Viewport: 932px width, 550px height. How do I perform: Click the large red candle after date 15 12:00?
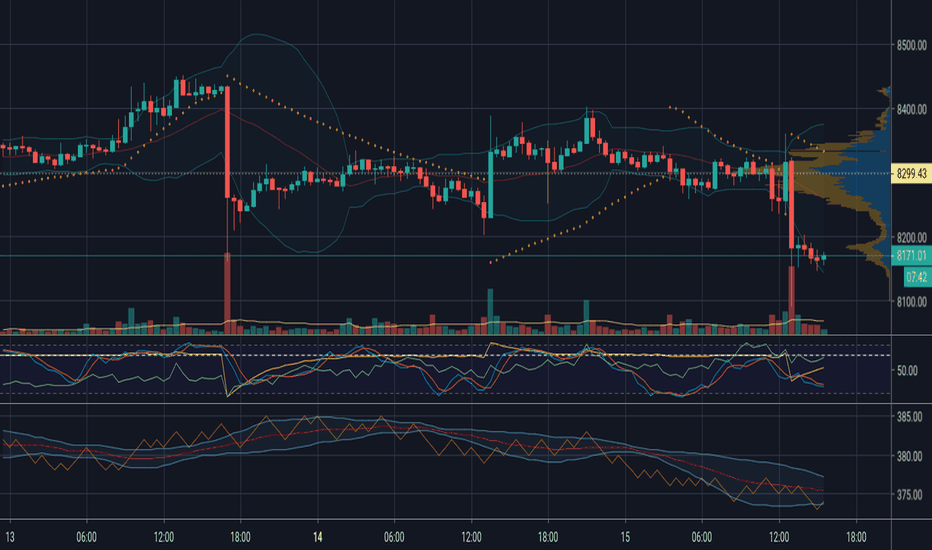[792, 204]
